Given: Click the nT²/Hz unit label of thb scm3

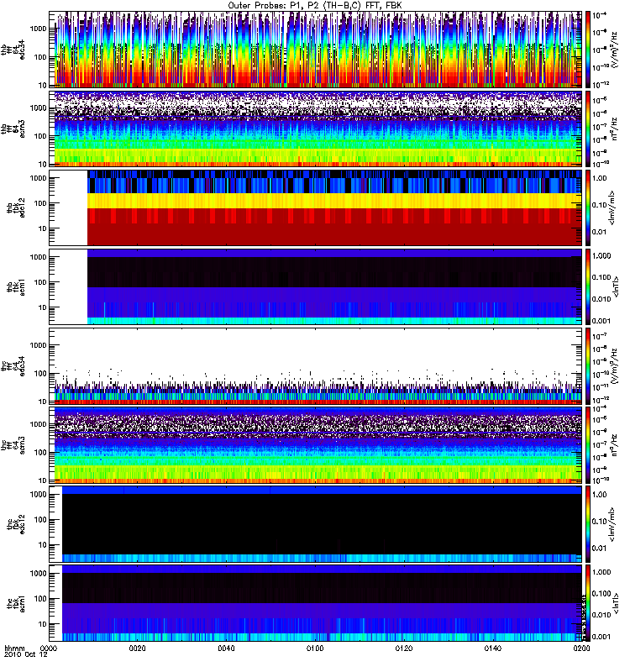Looking at the screenshot, I should pyautogui.click(x=614, y=129).
